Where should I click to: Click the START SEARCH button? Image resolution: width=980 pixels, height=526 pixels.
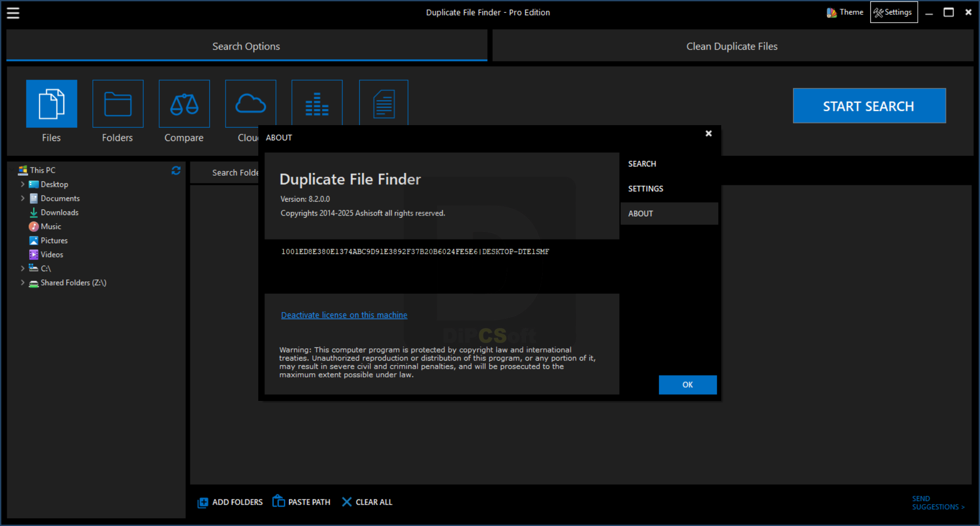pyautogui.click(x=869, y=106)
